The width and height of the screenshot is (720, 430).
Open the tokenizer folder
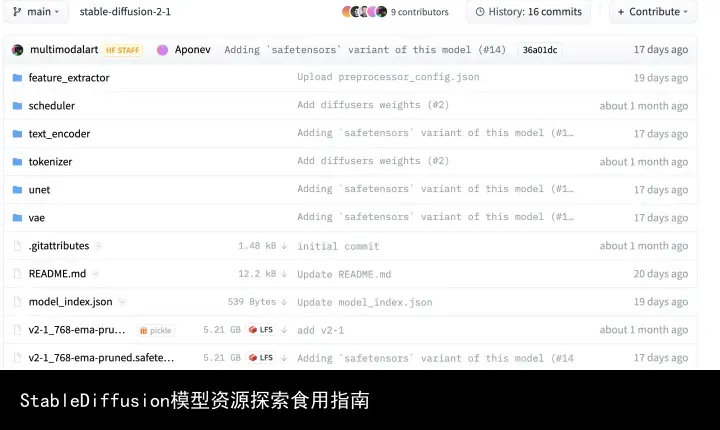point(51,162)
